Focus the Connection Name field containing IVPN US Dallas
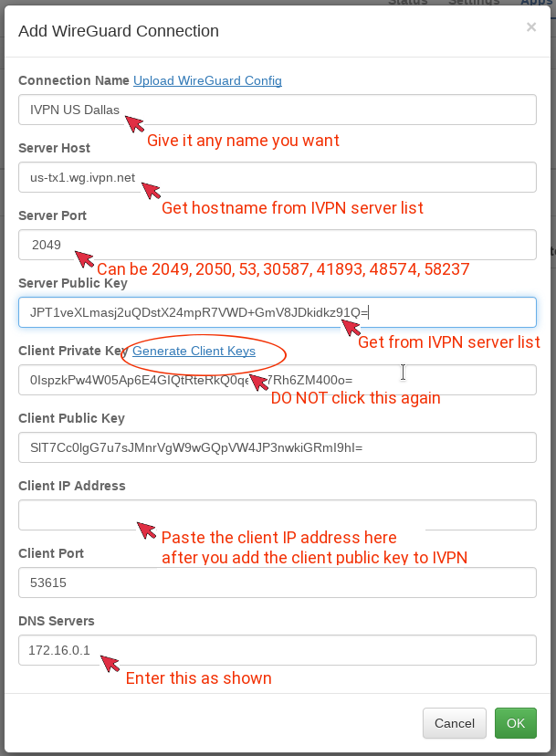The height and width of the screenshot is (756, 556). pos(277,110)
